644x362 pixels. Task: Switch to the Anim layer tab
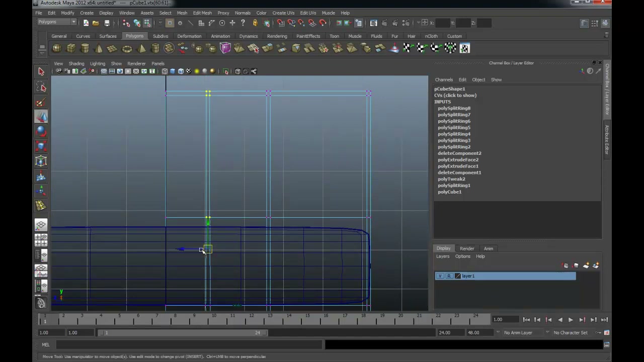point(489,248)
